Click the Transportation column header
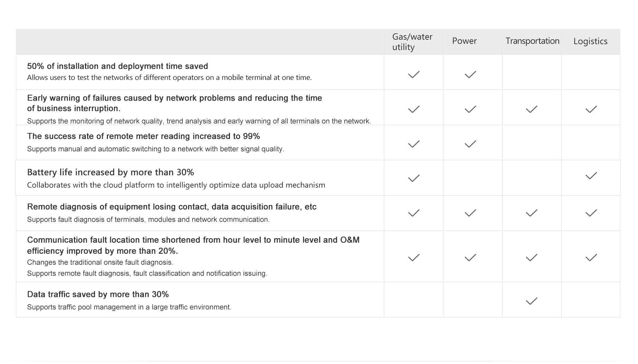Image resolution: width=638 pixels, height=364 pixels. [532, 41]
